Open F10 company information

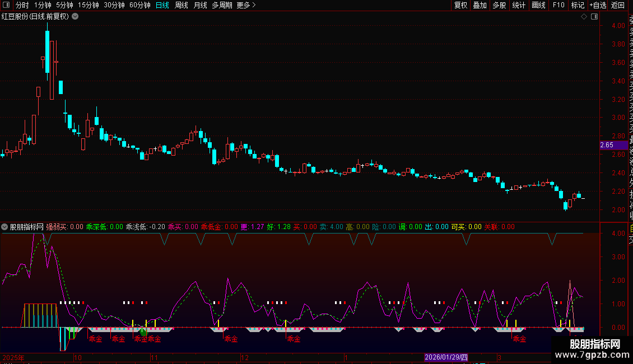(558, 6)
